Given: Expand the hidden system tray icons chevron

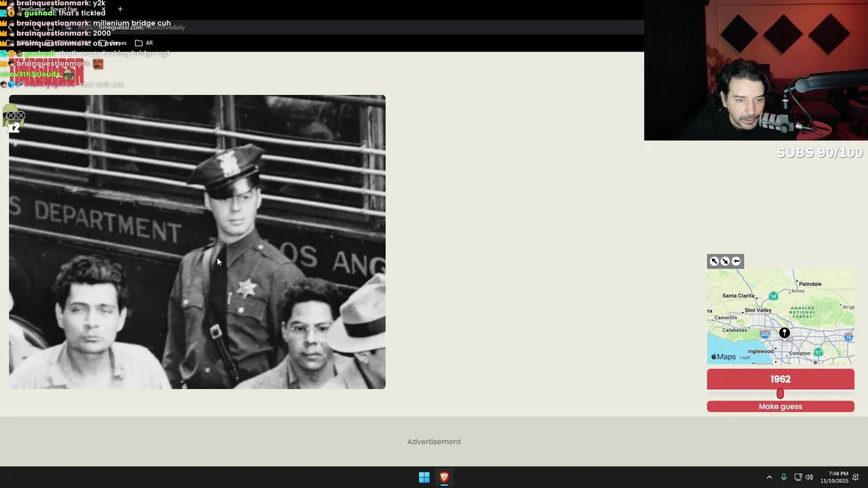Looking at the screenshot, I should click(769, 477).
